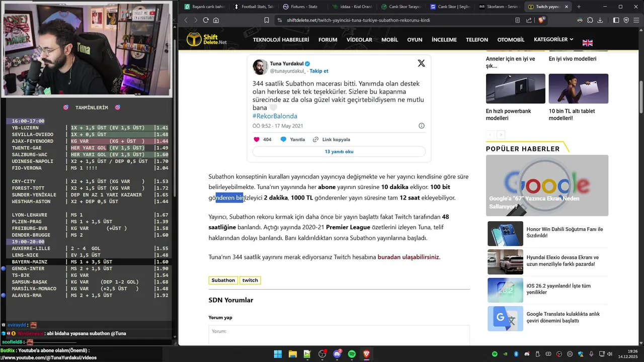
Task: Open Discord from taskbar
Action: pyautogui.click(x=337, y=354)
